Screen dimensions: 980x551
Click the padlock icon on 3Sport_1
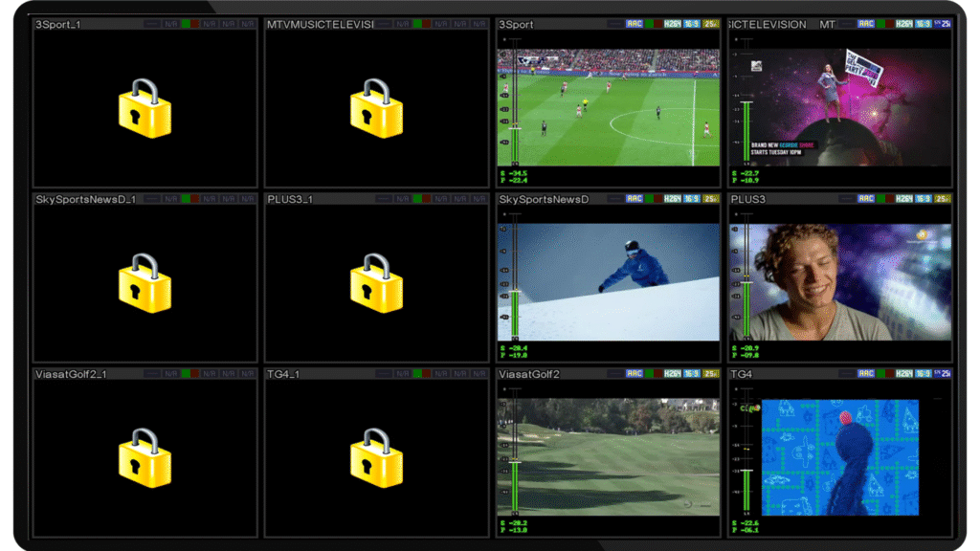click(145, 108)
